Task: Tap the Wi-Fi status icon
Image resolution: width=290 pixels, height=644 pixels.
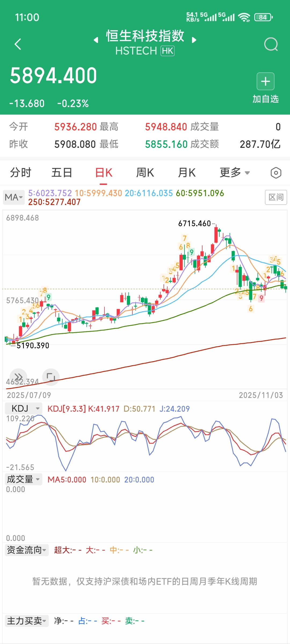Action: [x=244, y=17]
